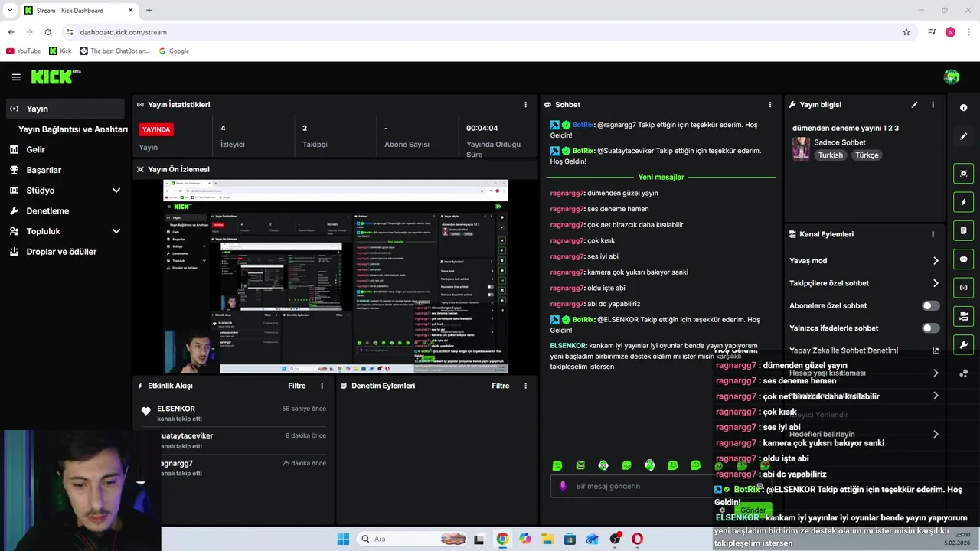The width and height of the screenshot is (980, 551).
Task: Open the Filtre dropdown in Denetim Eylemleri
Action: point(501,386)
